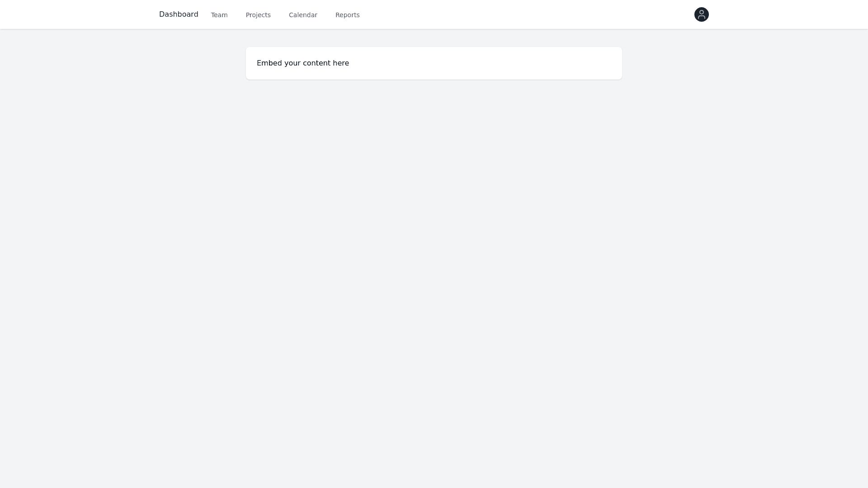Click the 'Embed your content here' text
868x488 pixels.
click(x=303, y=63)
